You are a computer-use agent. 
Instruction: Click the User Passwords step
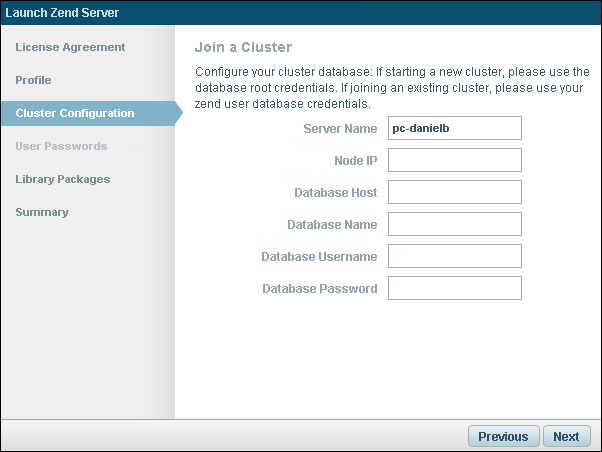coord(61,146)
